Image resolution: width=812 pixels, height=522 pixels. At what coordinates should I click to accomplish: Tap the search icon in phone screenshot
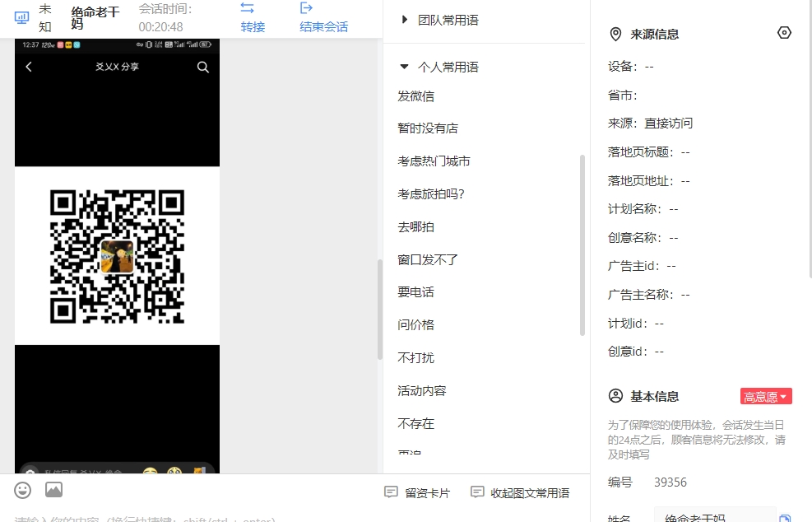click(203, 67)
